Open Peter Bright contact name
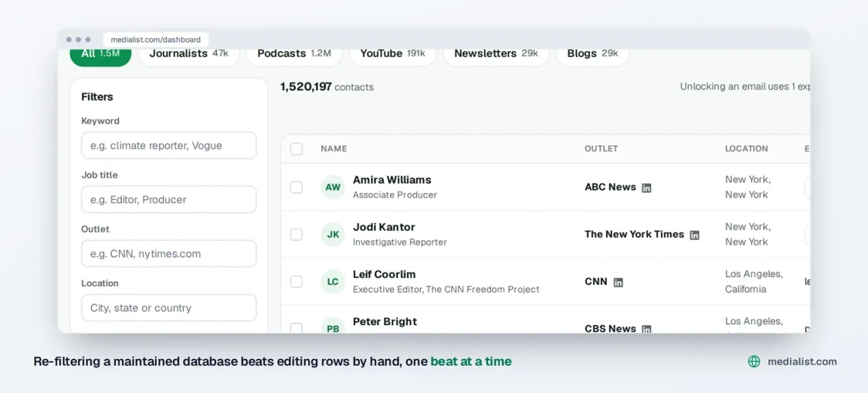Viewport: 868px width, 393px height. click(x=385, y=321)
